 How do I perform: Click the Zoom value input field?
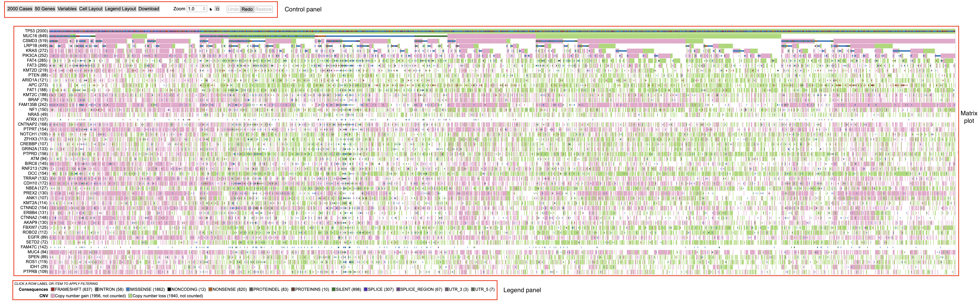[194, 9]
